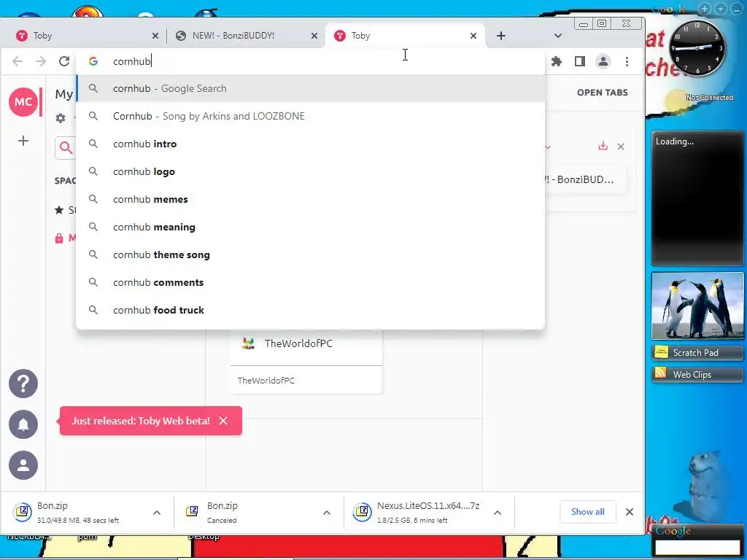Select the 'cornhub food truck' suggestion
Screen dimensions: 747x560
pyautogui.click(x=310, y=310)
